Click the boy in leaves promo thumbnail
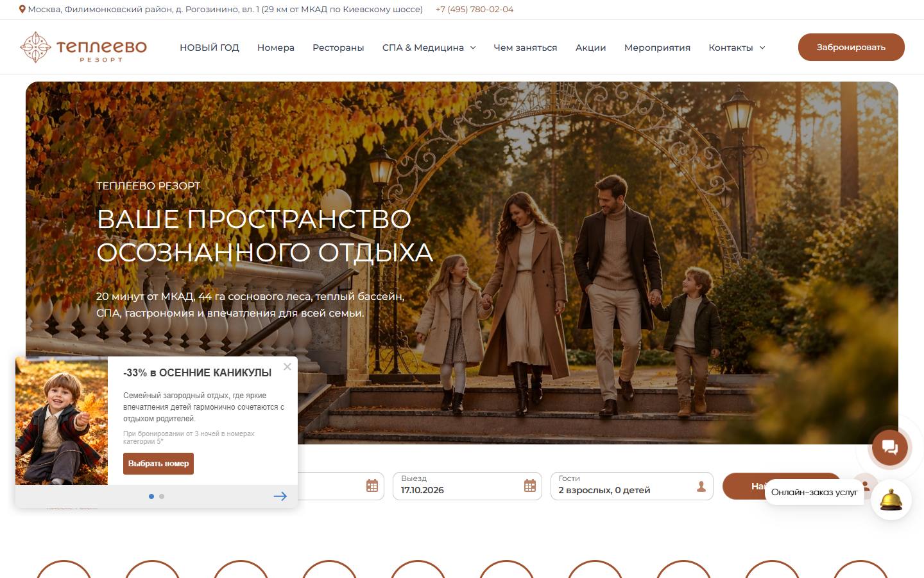The height and width of the screenshot is (578, 924). (62, 421)
